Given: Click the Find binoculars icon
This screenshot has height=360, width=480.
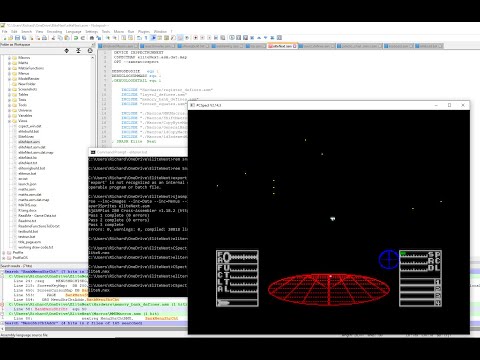Looking at the screenshot, I should pyautogui.click(x=92, y=38).
